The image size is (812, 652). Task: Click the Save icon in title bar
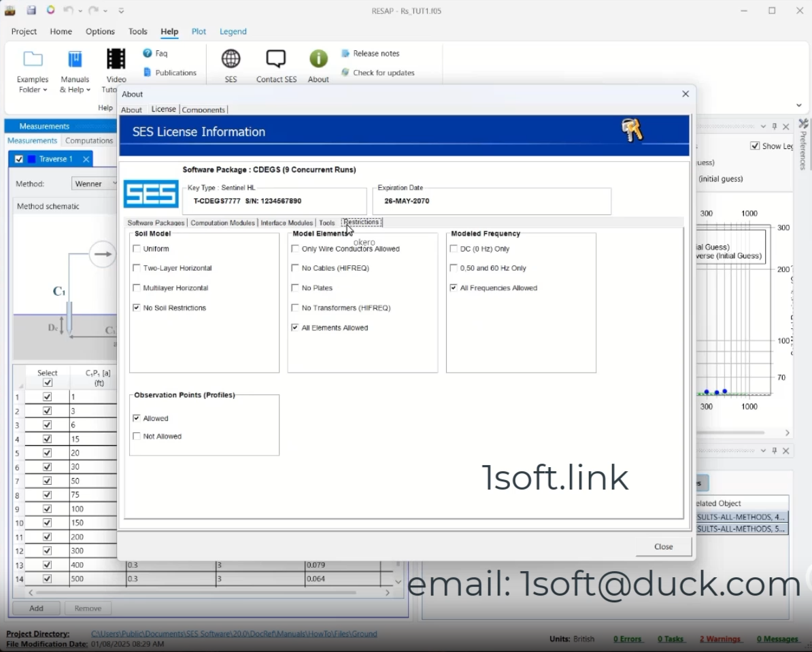(x=31, y=10)
